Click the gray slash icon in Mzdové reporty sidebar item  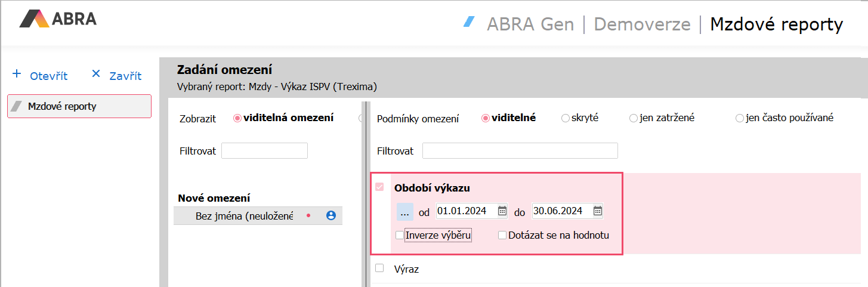tap(17, 106)
